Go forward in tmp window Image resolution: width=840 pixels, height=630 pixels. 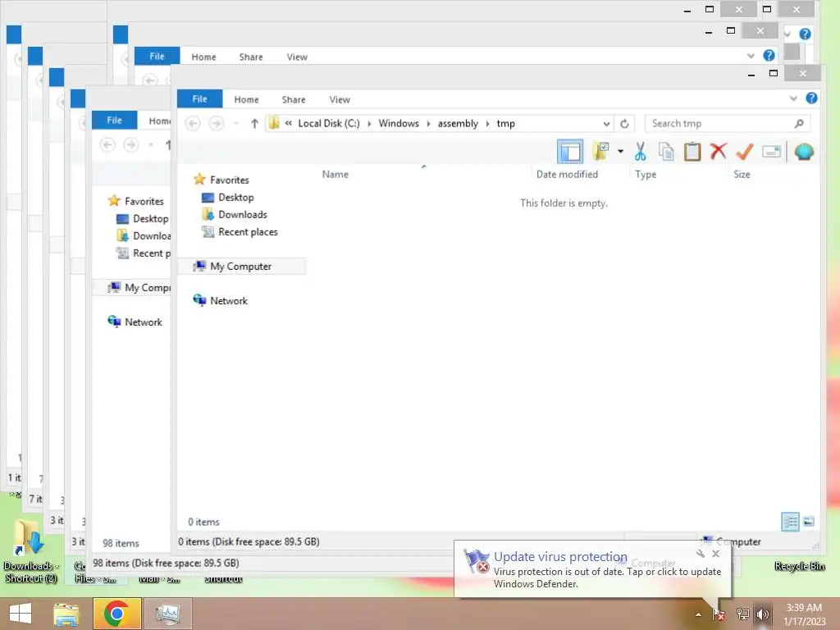coord(217,124)
